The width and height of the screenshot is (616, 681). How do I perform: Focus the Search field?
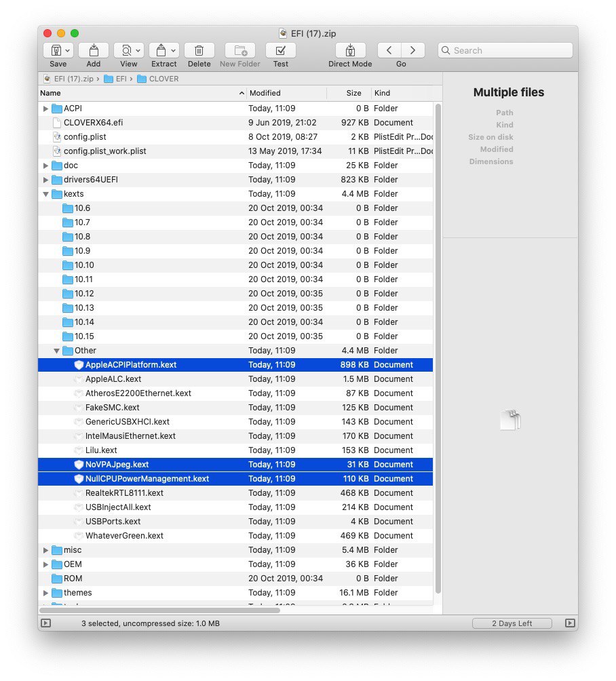click(505, 50)
